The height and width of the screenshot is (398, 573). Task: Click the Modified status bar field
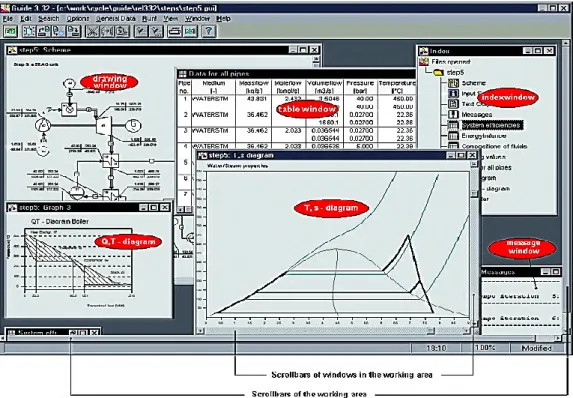tap(536, 348)
